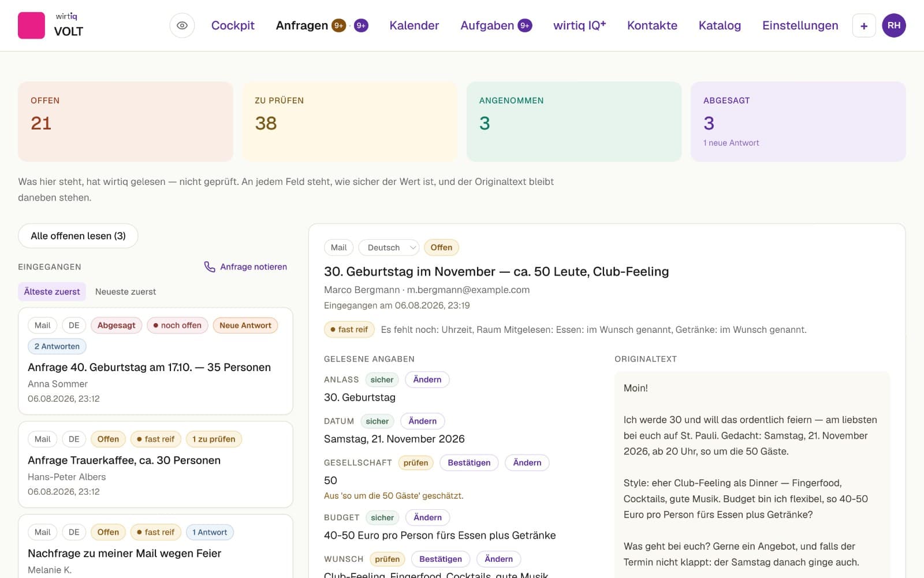Open Anna Sommer's 40. Geburtstag request
924x578 pixels.
pos(155,361)
